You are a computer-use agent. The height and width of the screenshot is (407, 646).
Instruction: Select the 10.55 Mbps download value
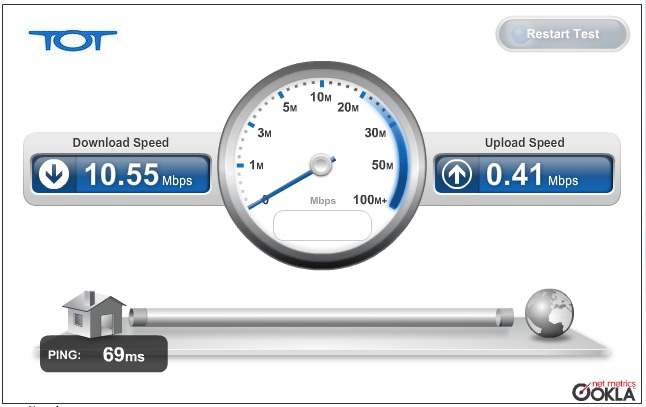138,175
